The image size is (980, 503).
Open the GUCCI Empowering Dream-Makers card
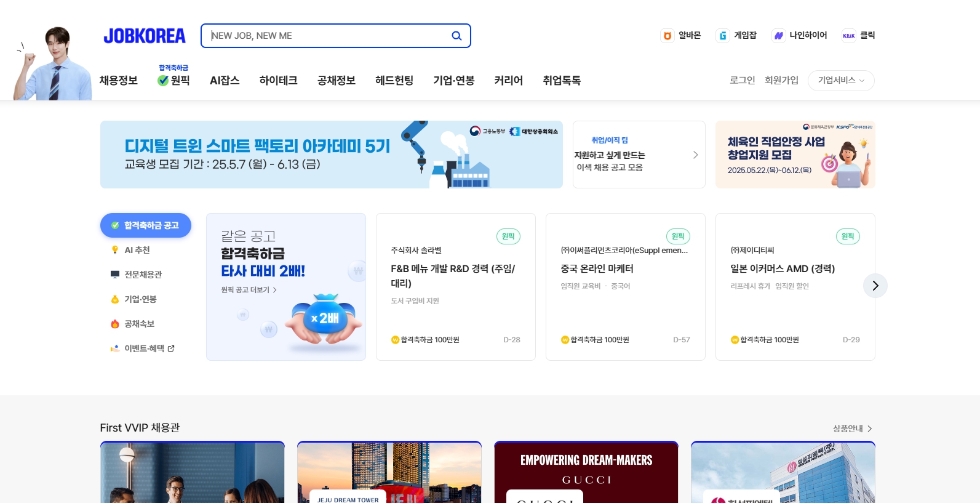(586, 472)
